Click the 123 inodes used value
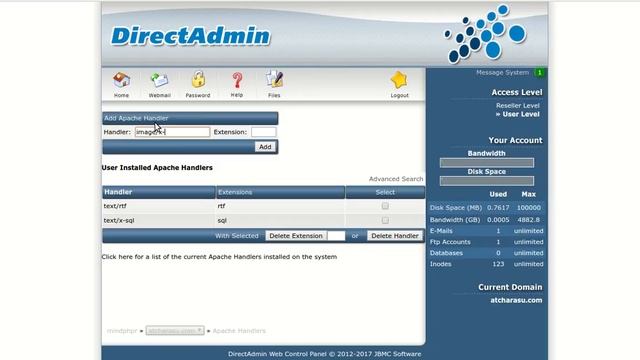Screen dimensions: 640x360 (498, 264)
